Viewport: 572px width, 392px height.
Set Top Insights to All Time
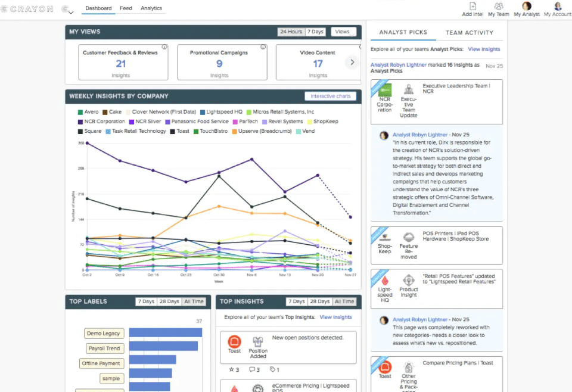coord(344,301)
